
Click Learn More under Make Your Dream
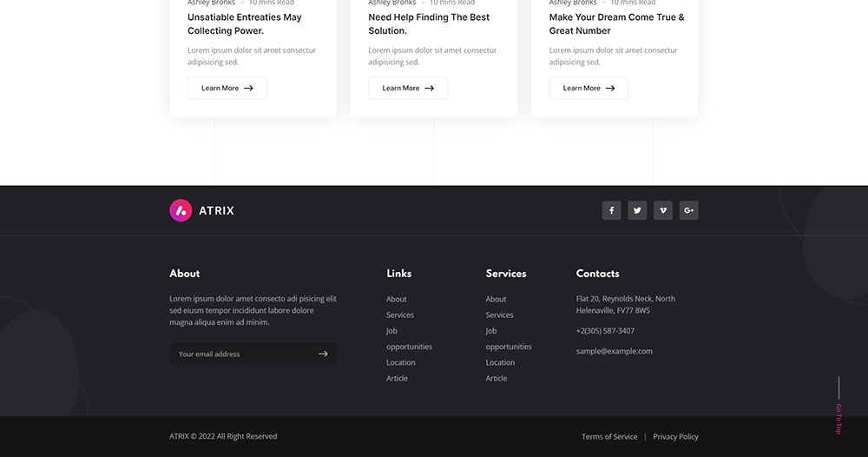588,88
